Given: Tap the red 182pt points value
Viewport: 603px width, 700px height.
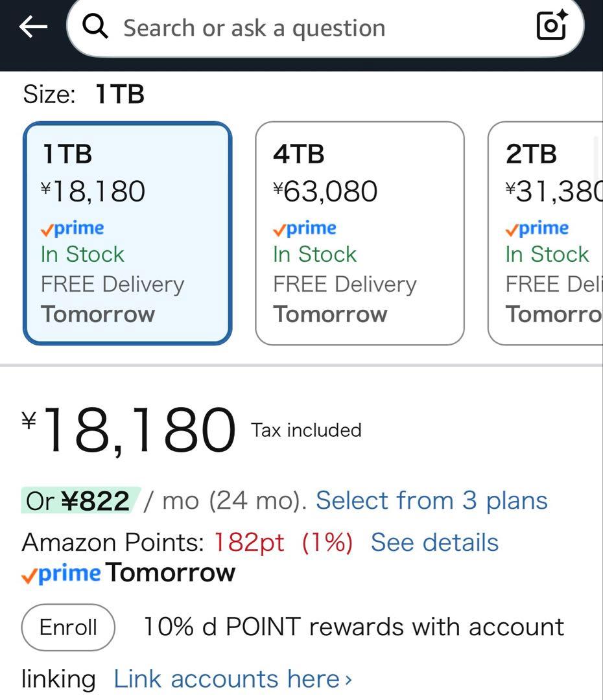Looking at the screenshot, I should 250,542.
